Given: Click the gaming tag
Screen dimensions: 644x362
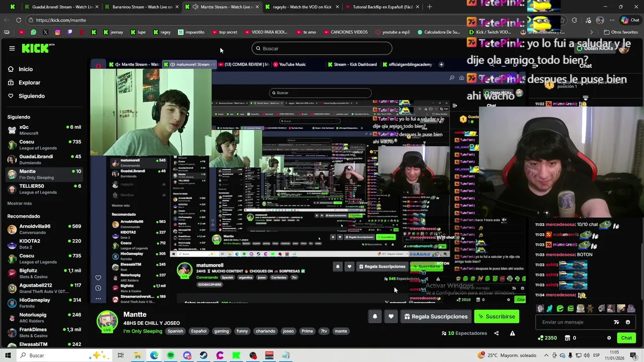Looking at the screenshot, I should tap(221, 331).
